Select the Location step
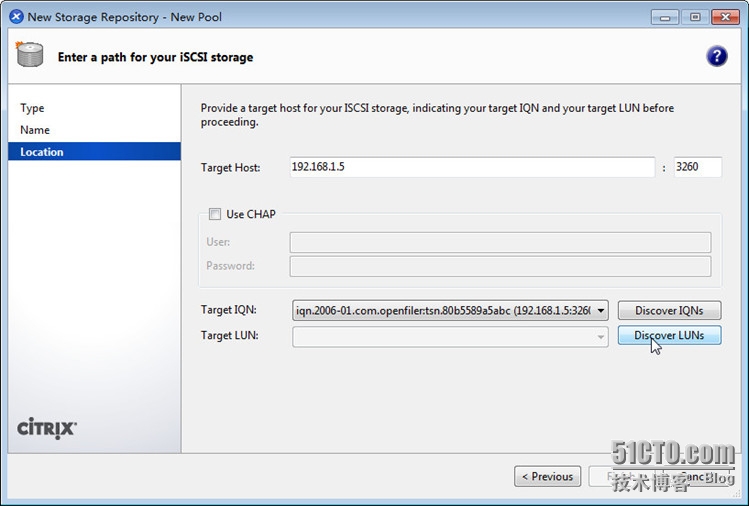Viewport: 749px width, 506px height. point(95,151)
